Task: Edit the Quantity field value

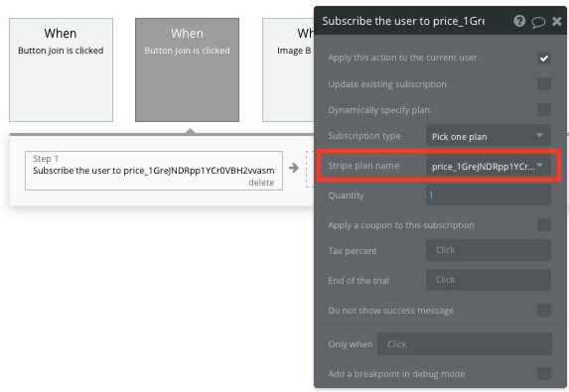Action: 489,196
